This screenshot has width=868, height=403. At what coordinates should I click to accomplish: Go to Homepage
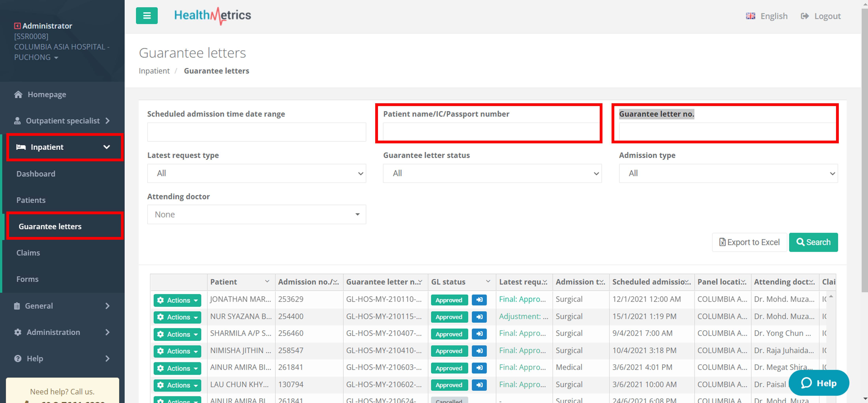coord(47,94)
